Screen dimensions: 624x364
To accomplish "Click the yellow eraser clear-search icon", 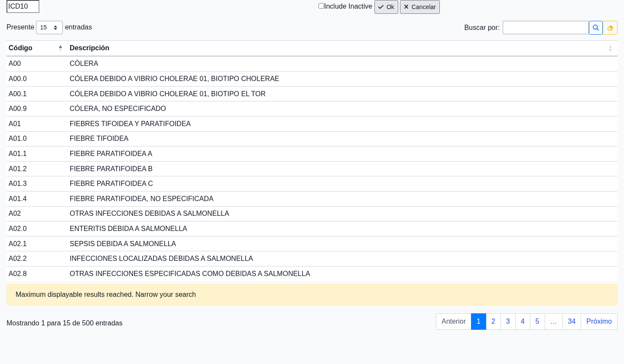I will pyautogui.click(x=610, y=28).
